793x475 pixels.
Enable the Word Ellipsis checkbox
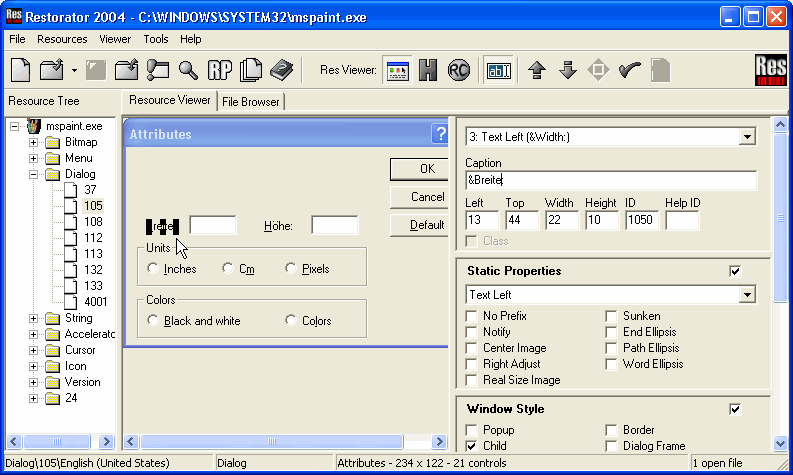(611, 364)
